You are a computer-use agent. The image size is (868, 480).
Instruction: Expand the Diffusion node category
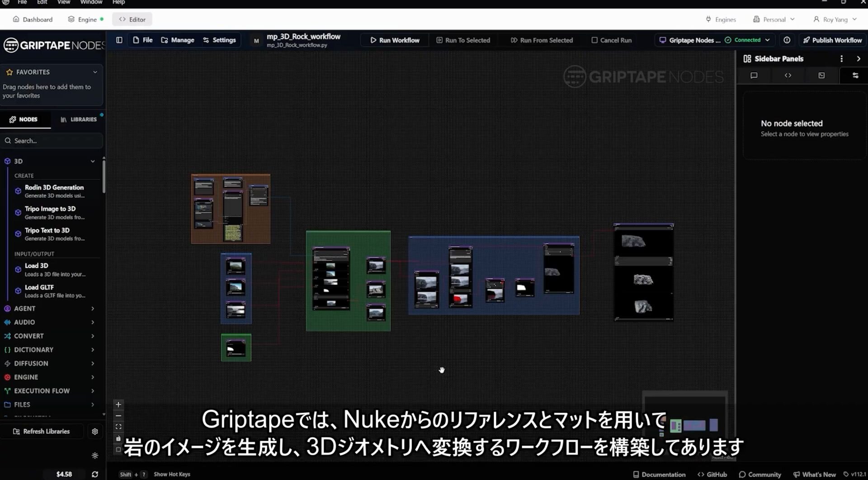click(93, 363)
